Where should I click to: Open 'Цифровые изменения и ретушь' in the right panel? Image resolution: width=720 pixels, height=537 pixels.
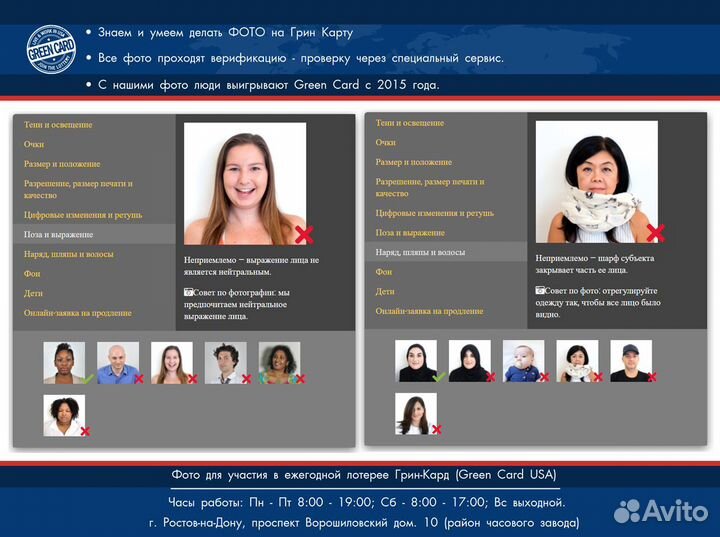coord(435,213)
